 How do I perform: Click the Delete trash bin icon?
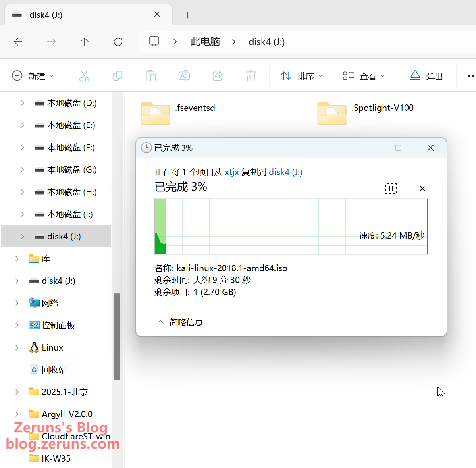[251, 76]
